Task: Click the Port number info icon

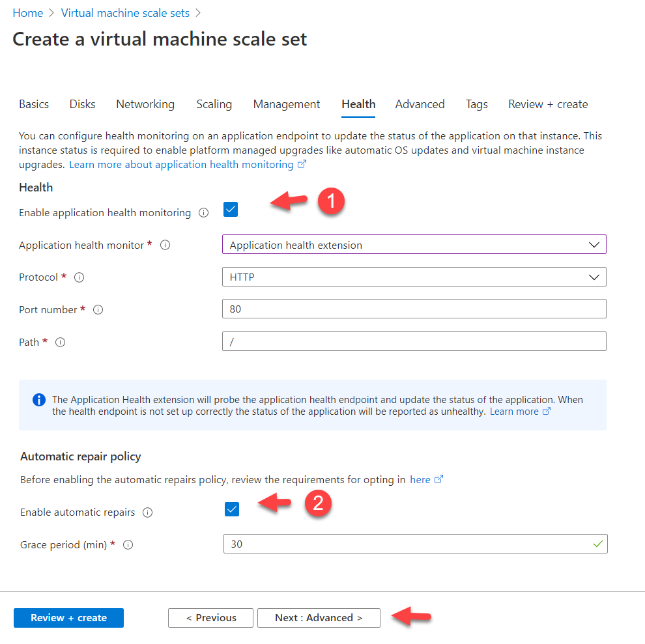Action: 98,310
